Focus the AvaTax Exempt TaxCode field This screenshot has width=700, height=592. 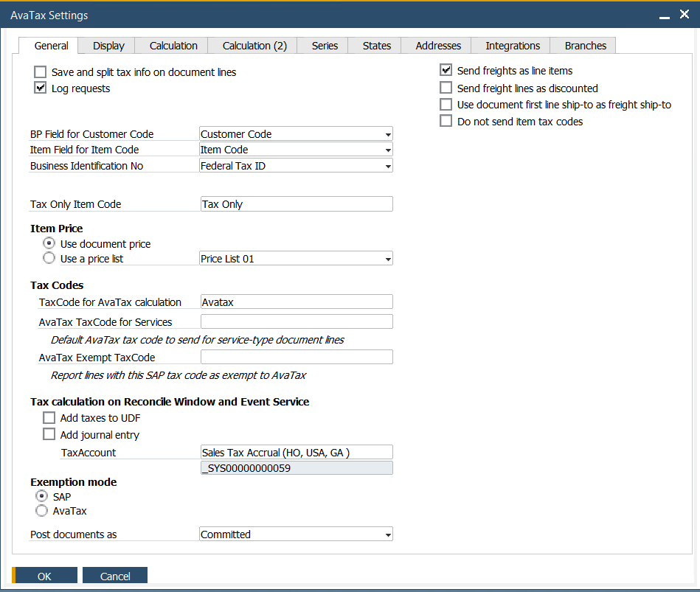(297, 357)
